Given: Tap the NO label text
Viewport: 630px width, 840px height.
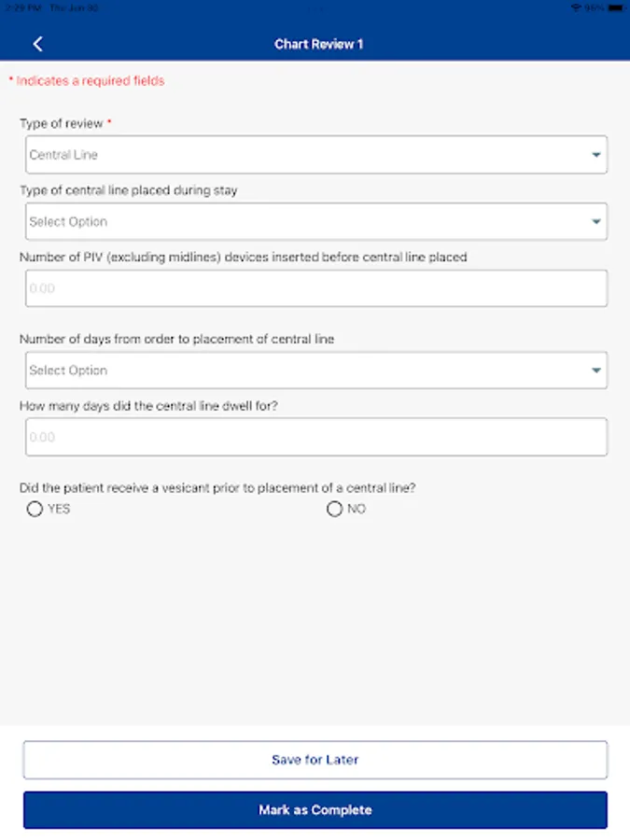Looking at the screenshot, I should tap(357, 509).
